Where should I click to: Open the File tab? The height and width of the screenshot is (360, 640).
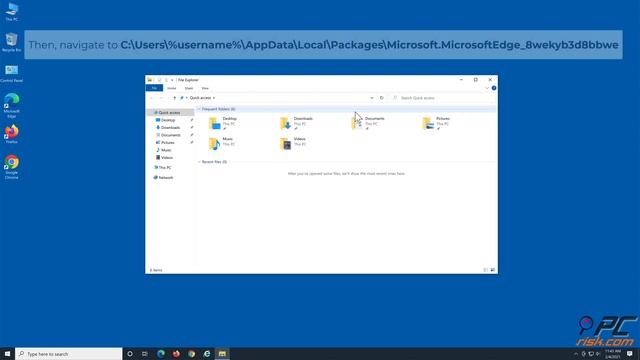[x=154, y=88]
